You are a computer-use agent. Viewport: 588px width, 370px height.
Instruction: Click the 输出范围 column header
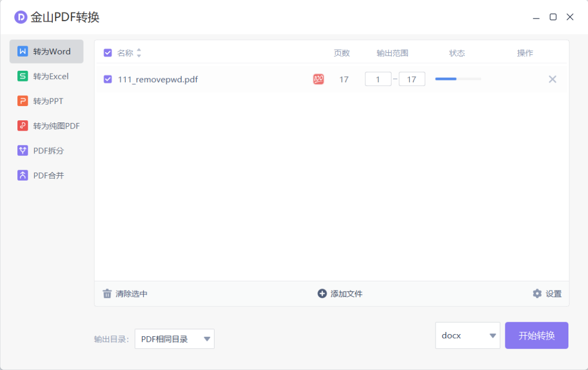click(392, 53)
